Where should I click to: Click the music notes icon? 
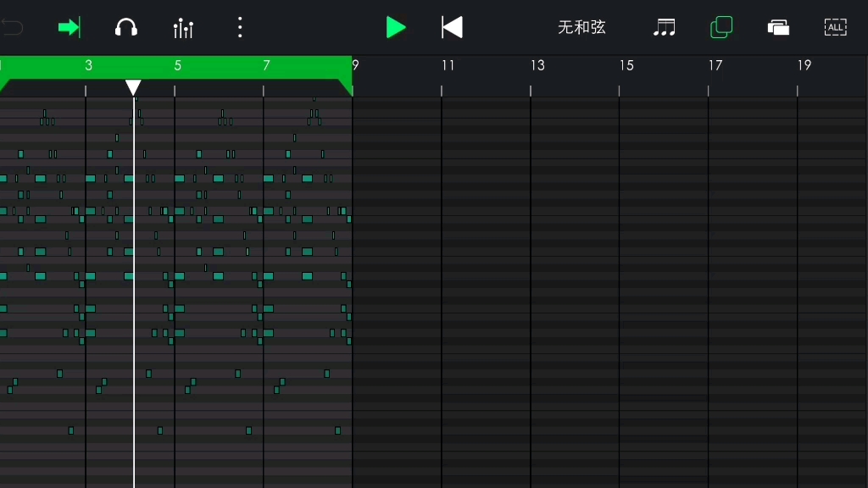(x=665, y=27)
